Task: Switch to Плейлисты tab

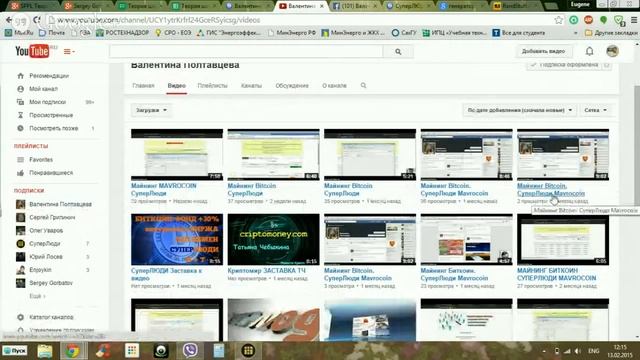Action: [x=212, y=86]
